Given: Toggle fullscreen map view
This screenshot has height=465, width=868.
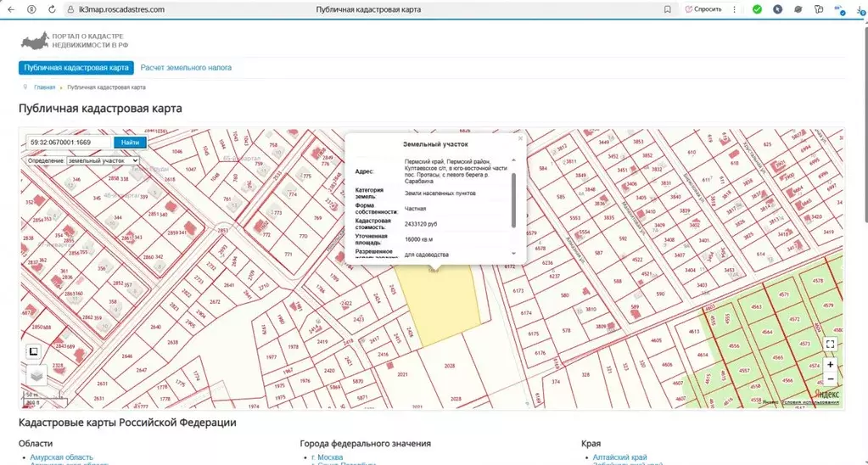Looking at the screenshot, I should [830, 345].
